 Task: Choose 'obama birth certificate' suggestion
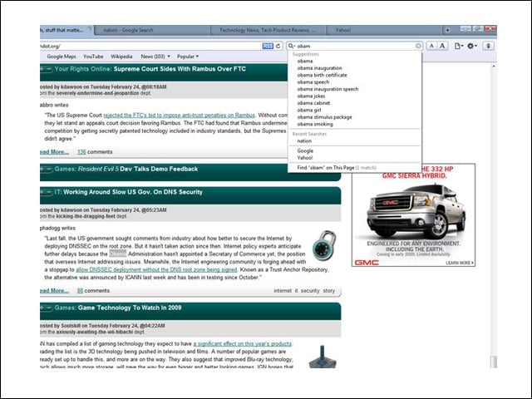355,76
